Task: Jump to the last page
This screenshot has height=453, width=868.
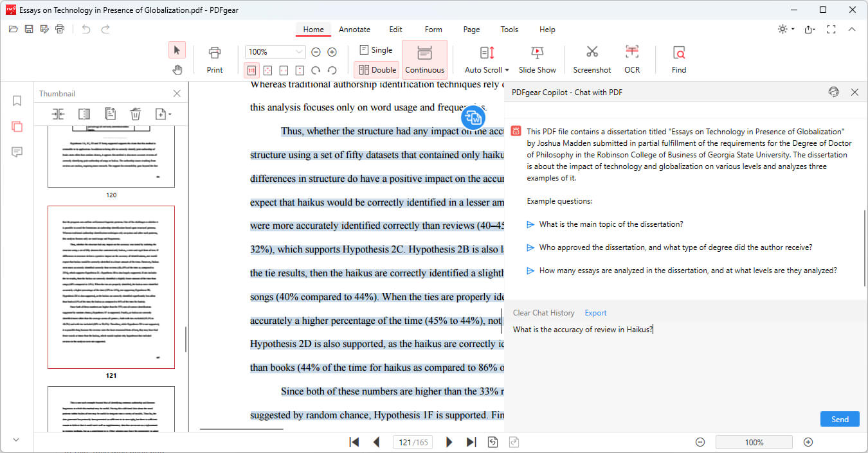Action: tap(471, 442)
